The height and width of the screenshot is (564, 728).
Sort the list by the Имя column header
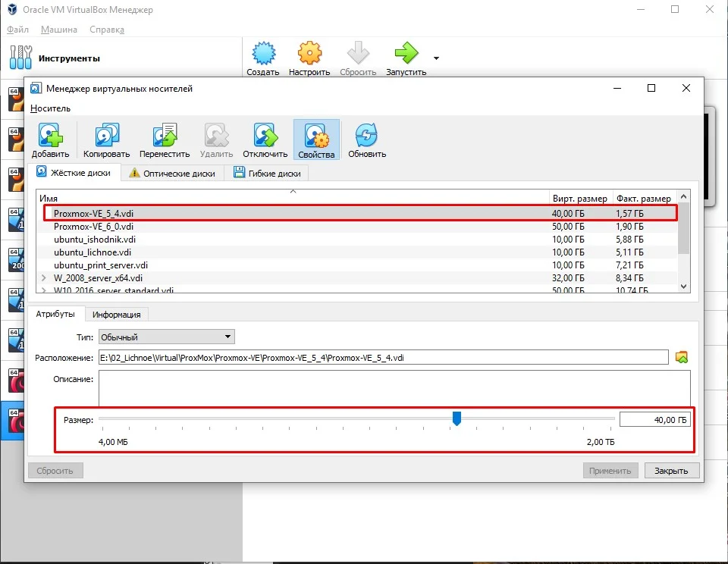click(293, 198)
